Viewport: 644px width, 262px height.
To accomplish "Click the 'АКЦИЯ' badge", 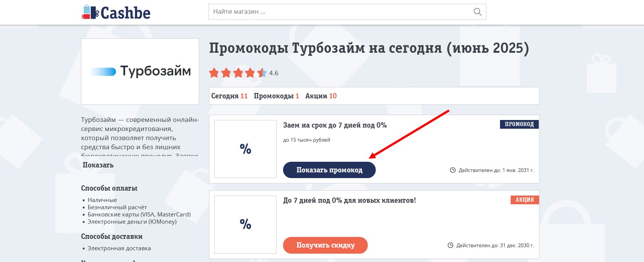I will coord(525,200).
